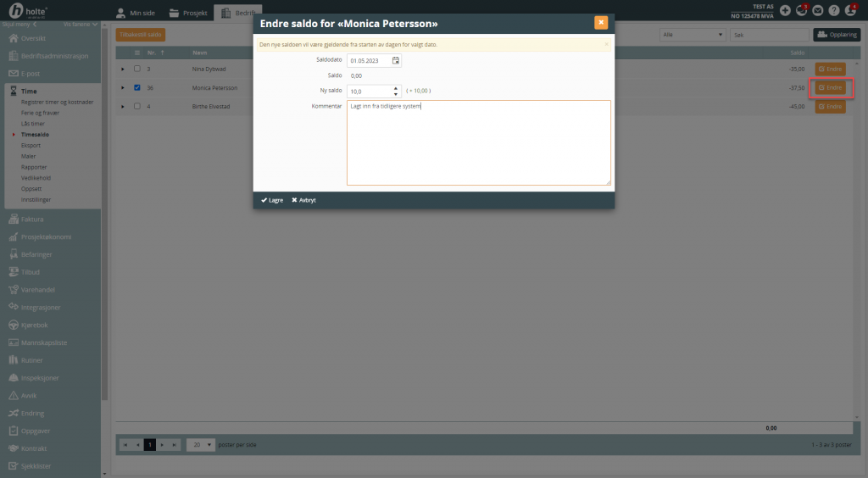Dismiss the yellow info banner
The height and width of the screenshot is (478, 868).
pos(606,44)
